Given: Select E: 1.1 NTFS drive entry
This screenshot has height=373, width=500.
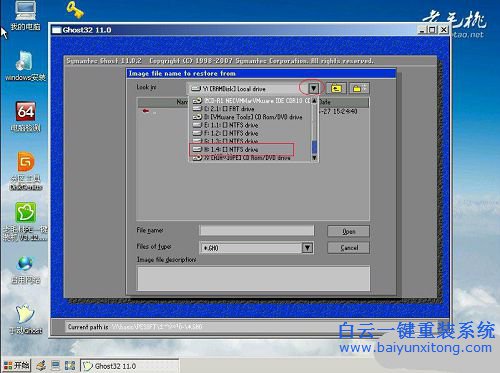Looking at the screenshot, I should pos(251,125).
